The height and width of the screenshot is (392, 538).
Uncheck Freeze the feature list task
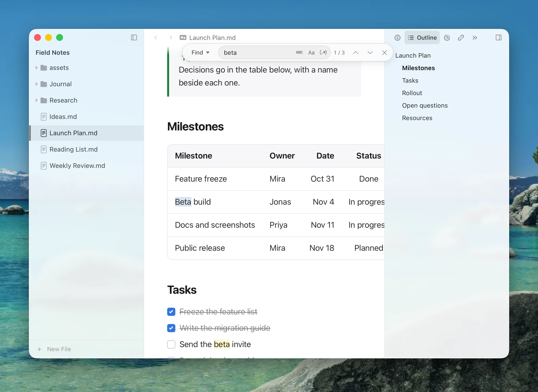(171, 312)
